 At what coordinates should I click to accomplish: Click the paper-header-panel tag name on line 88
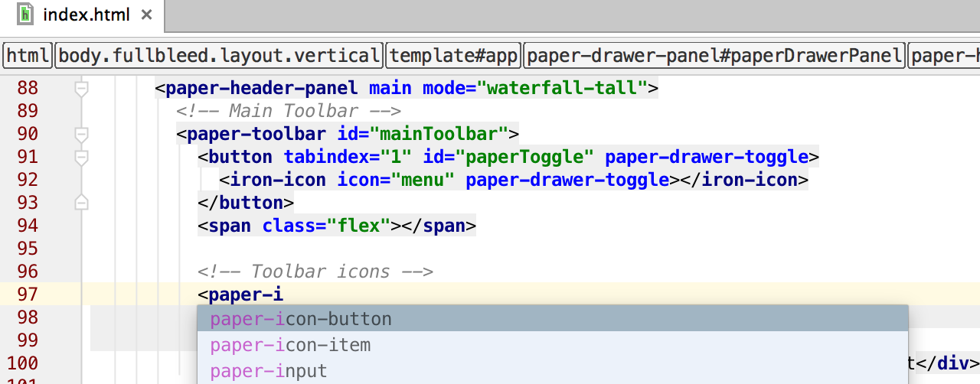[x=262, y=88]
